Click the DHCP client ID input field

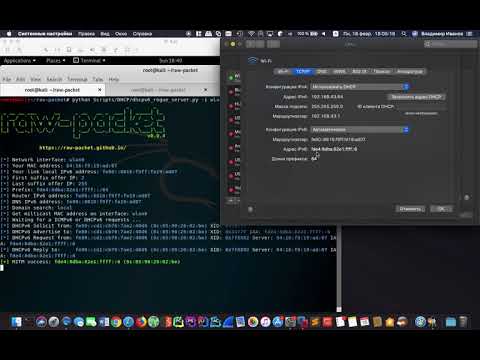(422, 107)
